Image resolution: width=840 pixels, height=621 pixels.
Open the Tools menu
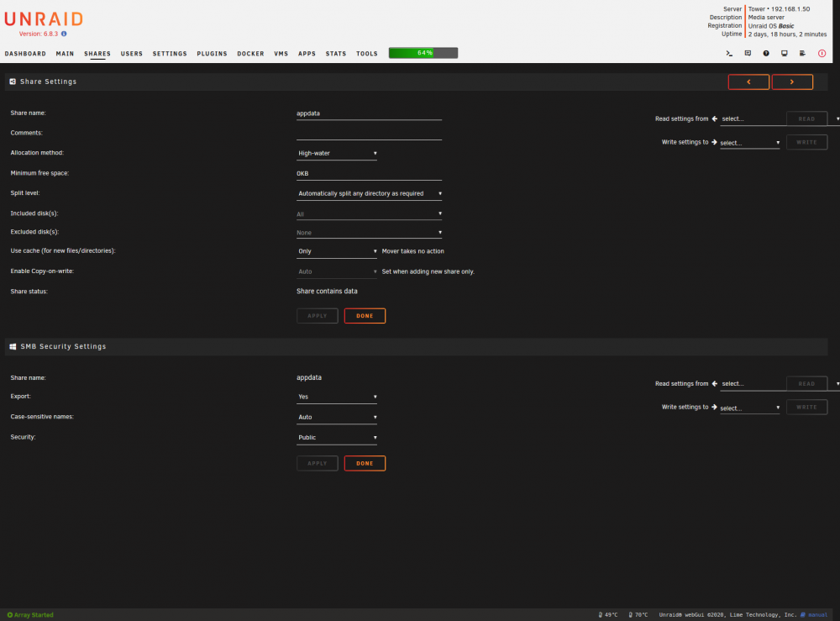coord(366,54)
